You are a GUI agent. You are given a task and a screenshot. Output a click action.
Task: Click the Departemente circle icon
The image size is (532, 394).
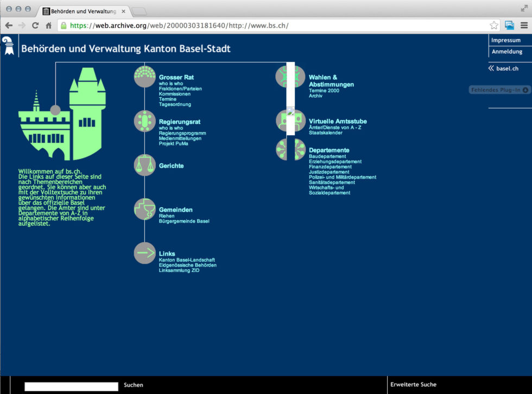[x=290, y=149]
